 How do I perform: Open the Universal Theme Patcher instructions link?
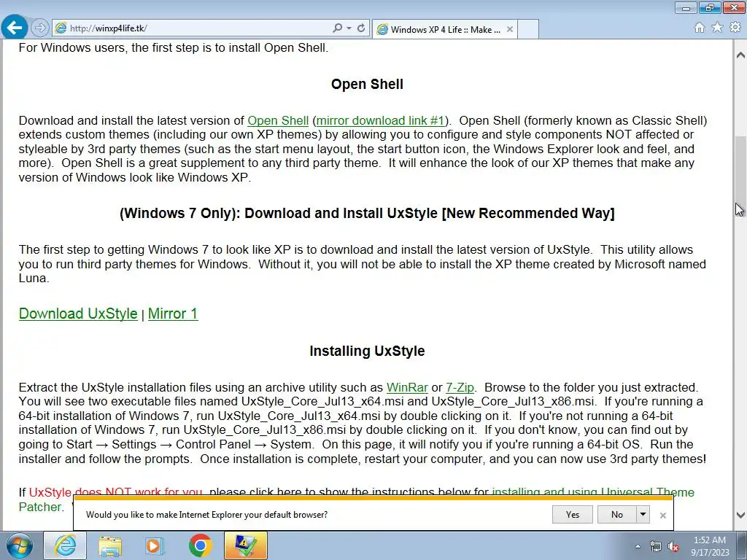coord(592,492)
